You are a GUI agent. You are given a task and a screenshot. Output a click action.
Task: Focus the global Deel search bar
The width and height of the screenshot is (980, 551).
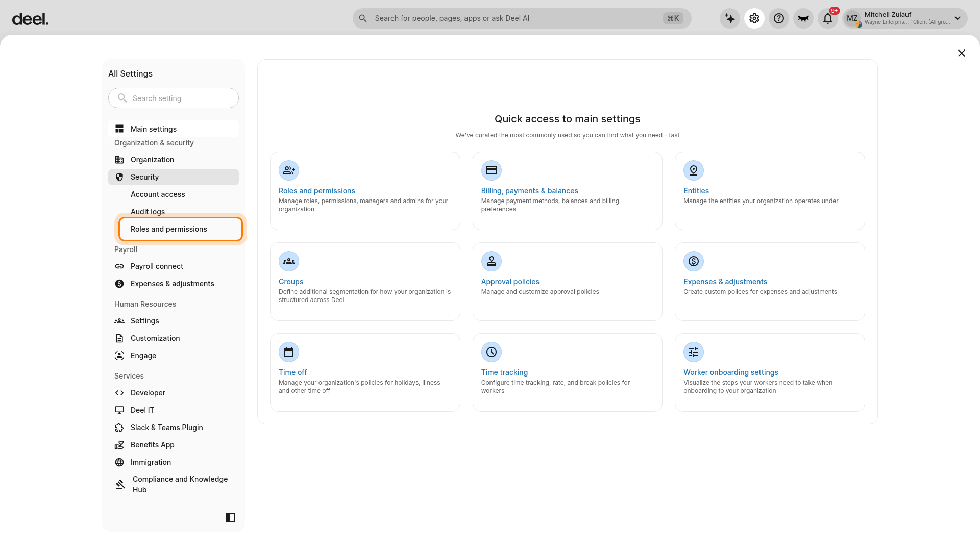pos(522,18)
